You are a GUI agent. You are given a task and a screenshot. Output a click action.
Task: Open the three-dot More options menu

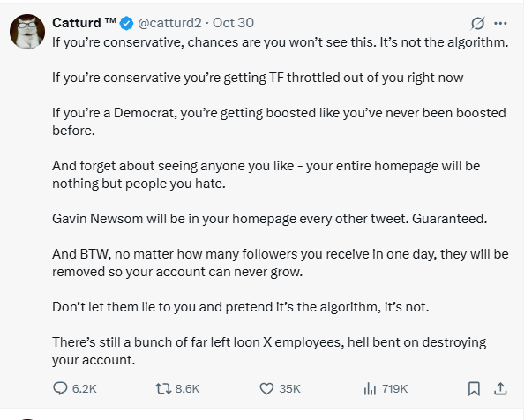[501, 22]
